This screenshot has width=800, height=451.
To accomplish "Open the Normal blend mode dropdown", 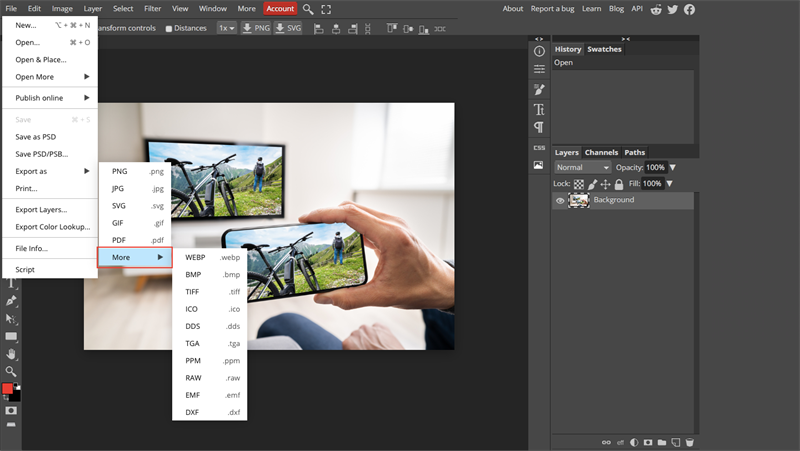I will tap(583, 167).
